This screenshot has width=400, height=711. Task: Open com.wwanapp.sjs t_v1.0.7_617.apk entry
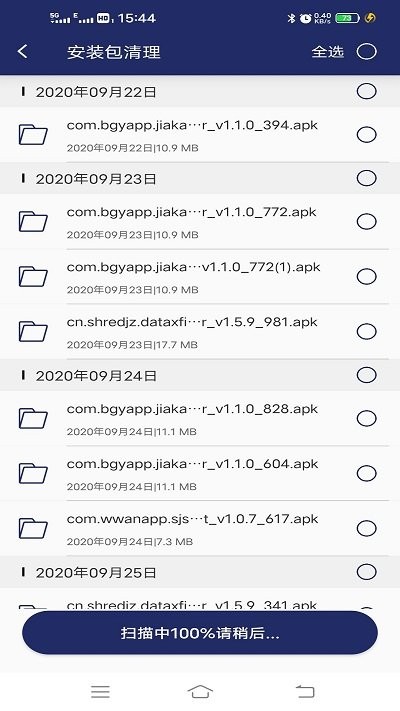click(200, 528)
